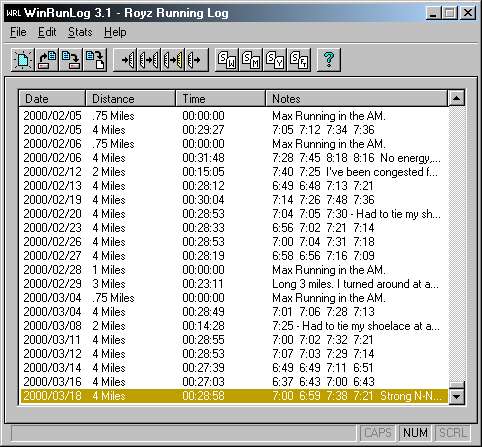Click the save log to disk icon
The height and width of the screenshot is (447, 482).
[71, 60]
